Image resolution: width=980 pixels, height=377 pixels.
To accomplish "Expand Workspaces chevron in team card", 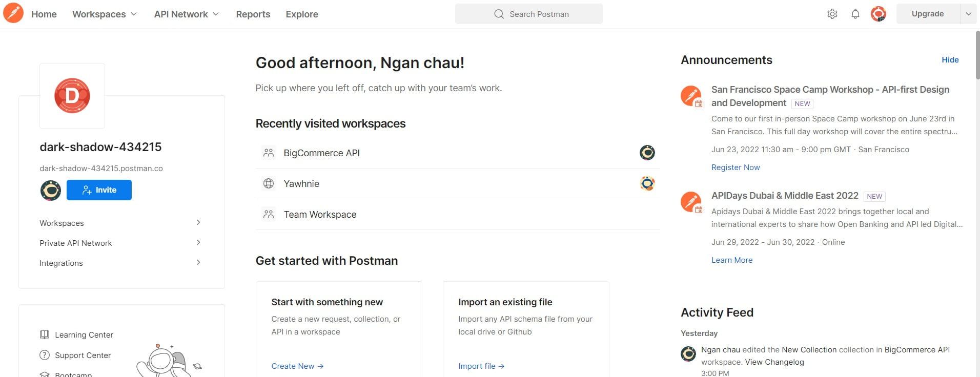I will pyautogui.click(x=198, y=222).
